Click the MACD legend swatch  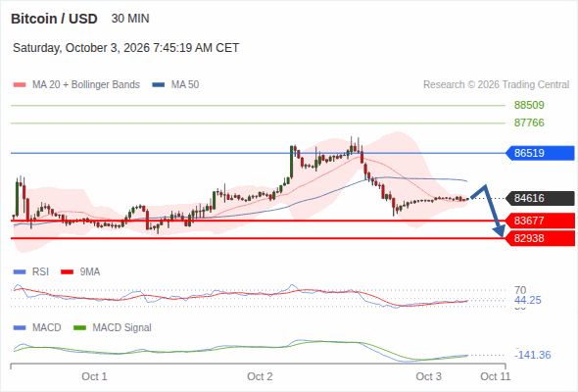coord(20,328)
